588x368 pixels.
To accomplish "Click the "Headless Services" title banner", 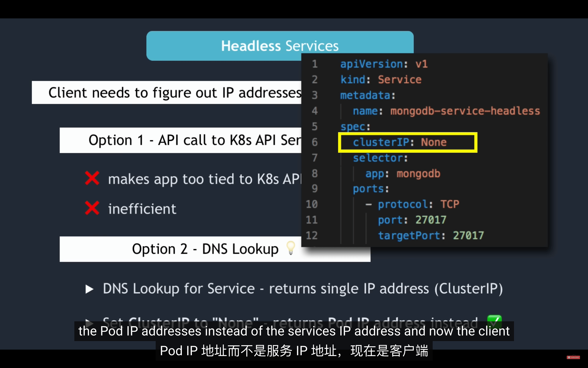I will 280,46.
